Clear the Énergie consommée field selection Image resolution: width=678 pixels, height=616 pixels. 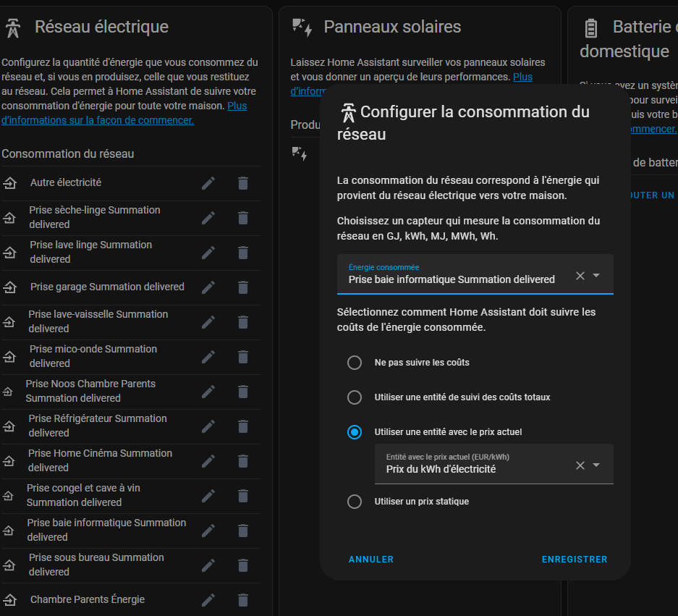[580, 276]
